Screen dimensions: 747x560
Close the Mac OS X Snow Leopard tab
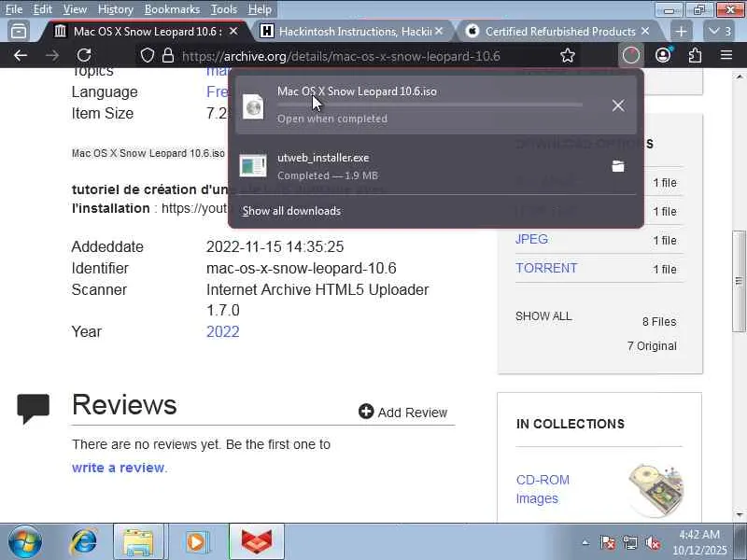233,31
